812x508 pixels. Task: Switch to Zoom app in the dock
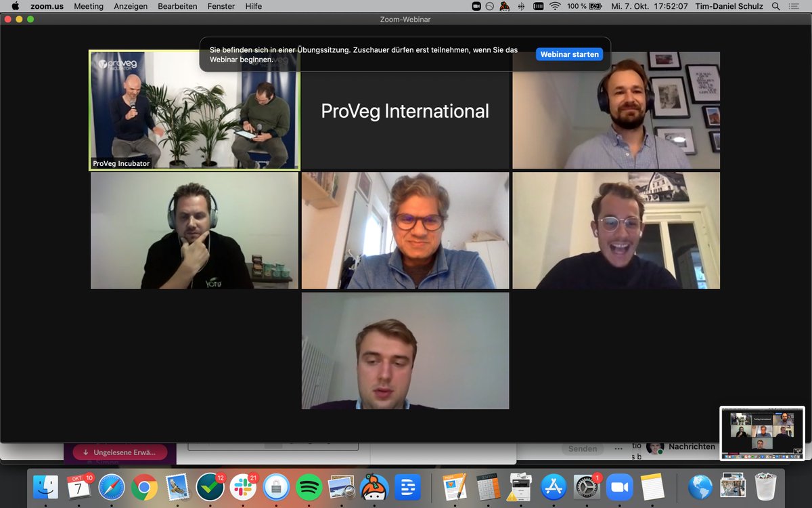[619, 486]
